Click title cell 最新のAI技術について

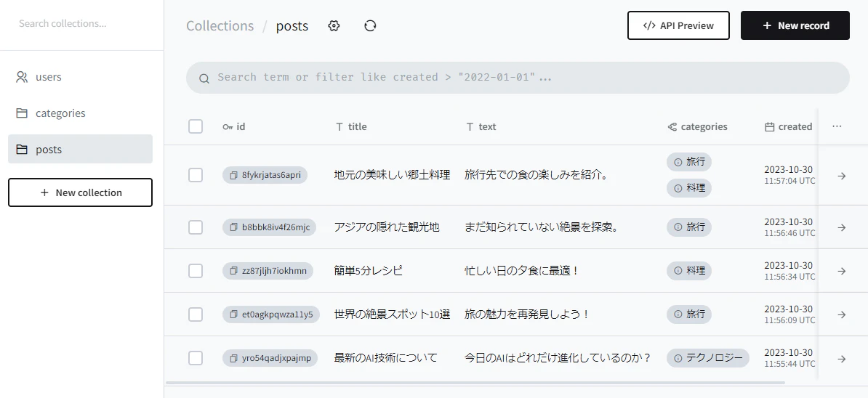(x=386, y=357)
